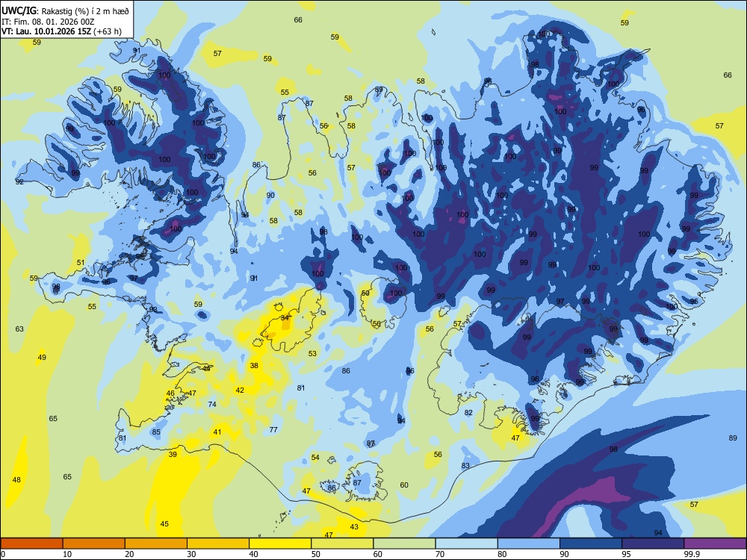Click the 60–70 pale green legend swatch

tap(404, 544)
